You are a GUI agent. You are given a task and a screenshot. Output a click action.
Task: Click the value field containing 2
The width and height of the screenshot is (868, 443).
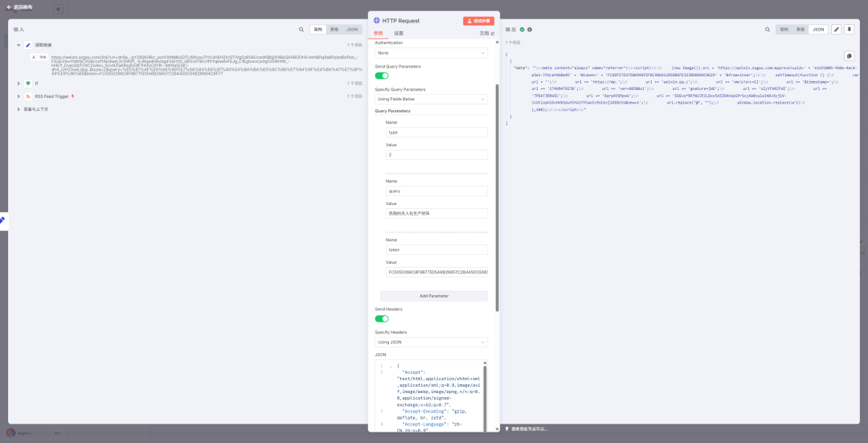point(436,154)
